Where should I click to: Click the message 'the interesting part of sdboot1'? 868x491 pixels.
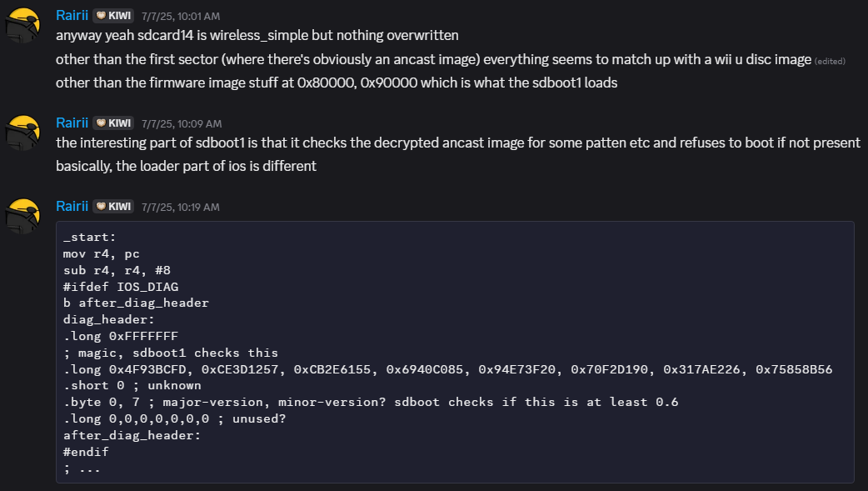pos(458,143)
